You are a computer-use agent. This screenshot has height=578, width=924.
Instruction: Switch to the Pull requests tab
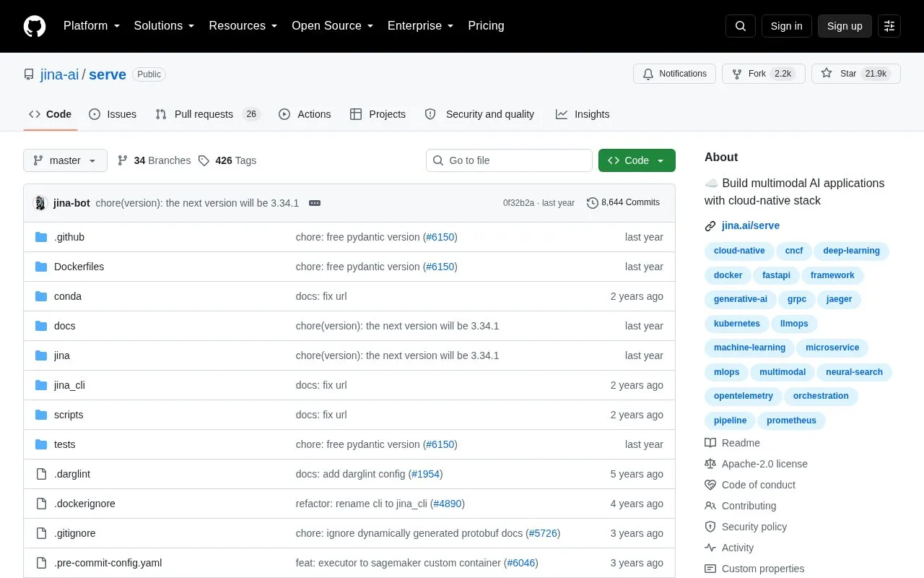point(207,114)
